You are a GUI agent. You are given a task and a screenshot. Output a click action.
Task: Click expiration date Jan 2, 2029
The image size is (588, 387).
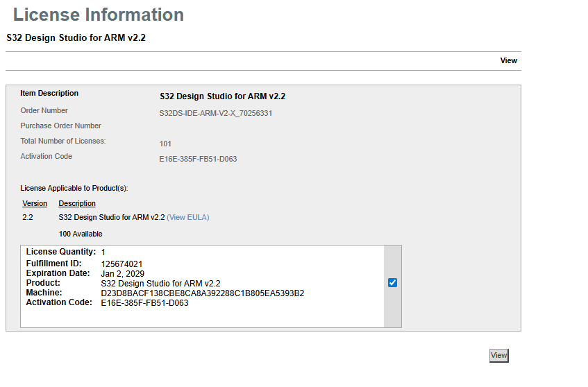pyautogui.click(x=123, y=274)
